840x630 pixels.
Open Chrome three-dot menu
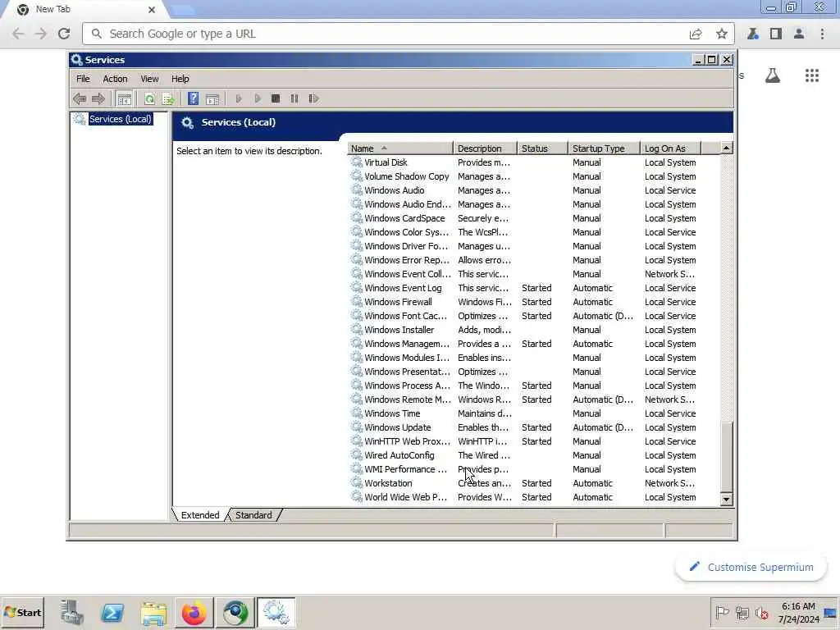click(x=822, y=34)
